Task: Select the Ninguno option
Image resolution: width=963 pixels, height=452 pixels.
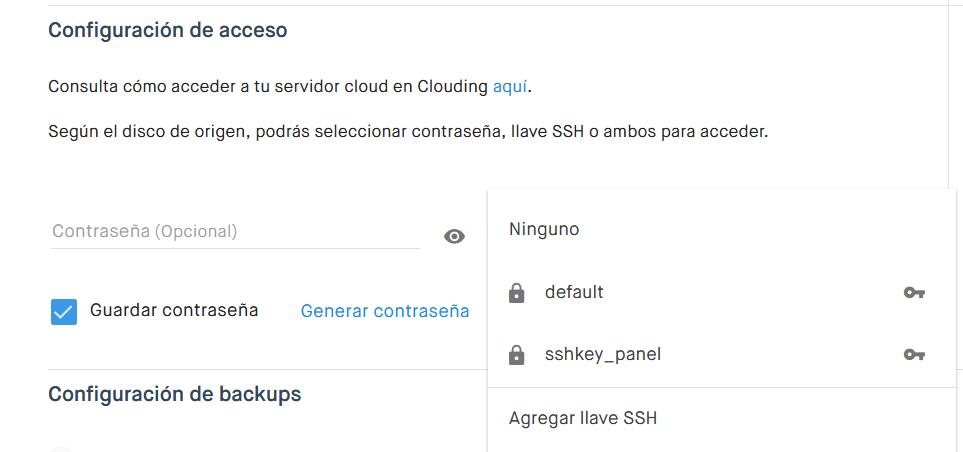Action: (544, 230)
